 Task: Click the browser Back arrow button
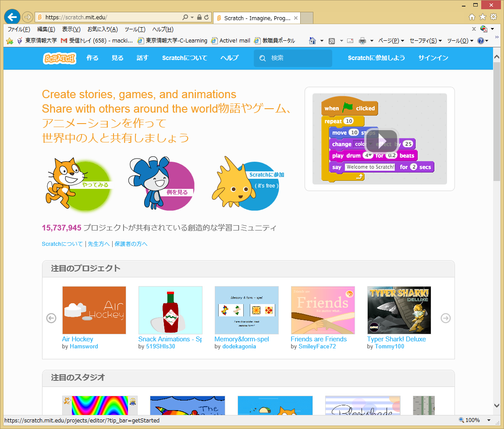12,17
